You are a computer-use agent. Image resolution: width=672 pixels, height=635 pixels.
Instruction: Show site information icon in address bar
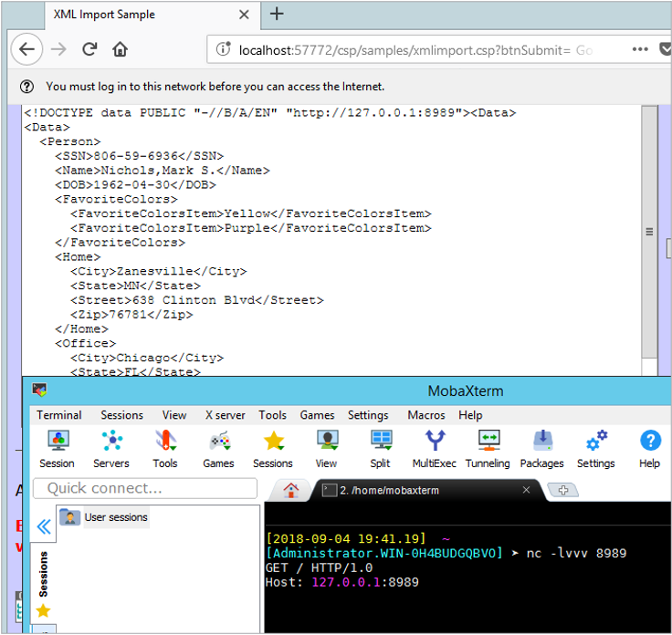(x=224, y=49)
